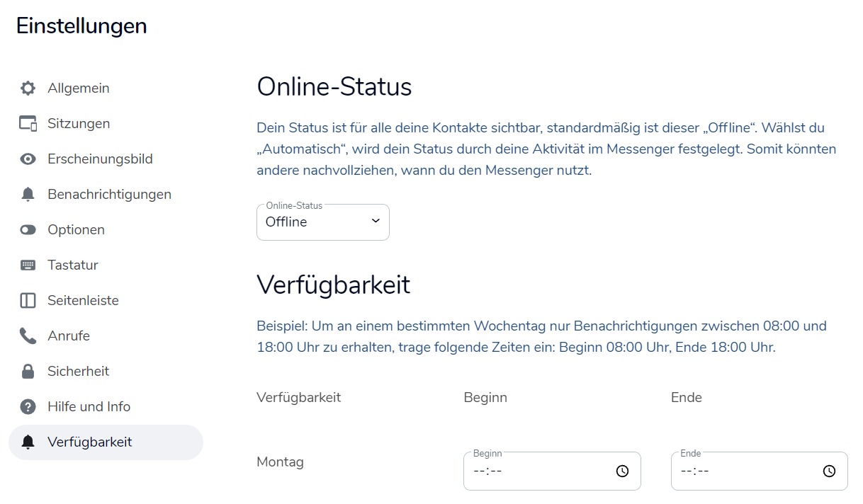This screenshot has height=504, width=863.
Task: Click the panel icon beside Seitenleiste
Action: click(x=28, y=301)
